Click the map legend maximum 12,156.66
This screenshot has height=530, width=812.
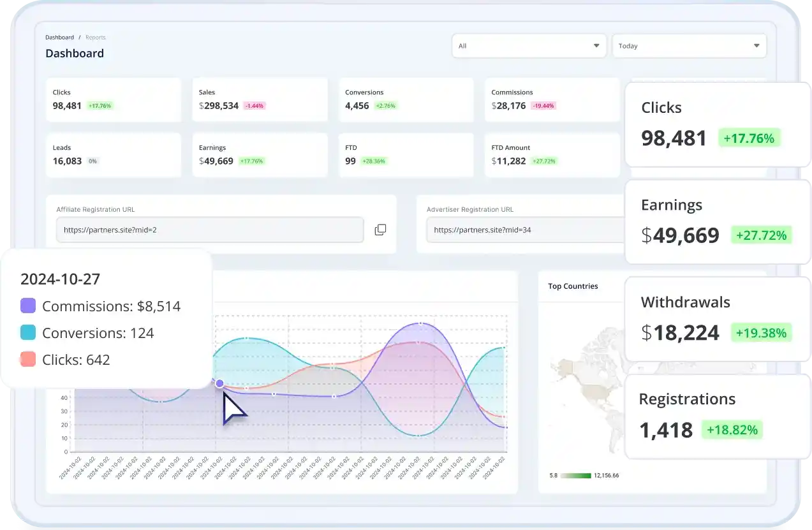click(606, 475)
